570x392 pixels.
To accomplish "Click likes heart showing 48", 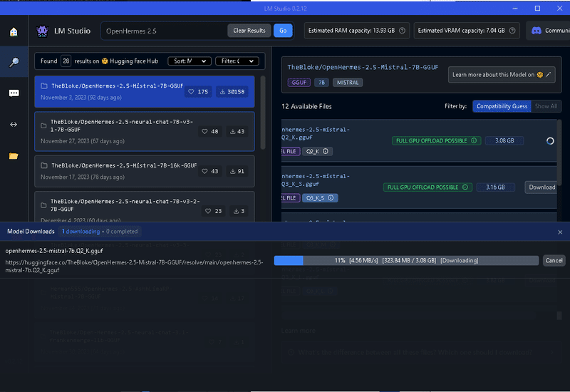I will click(x=204, y=131).
